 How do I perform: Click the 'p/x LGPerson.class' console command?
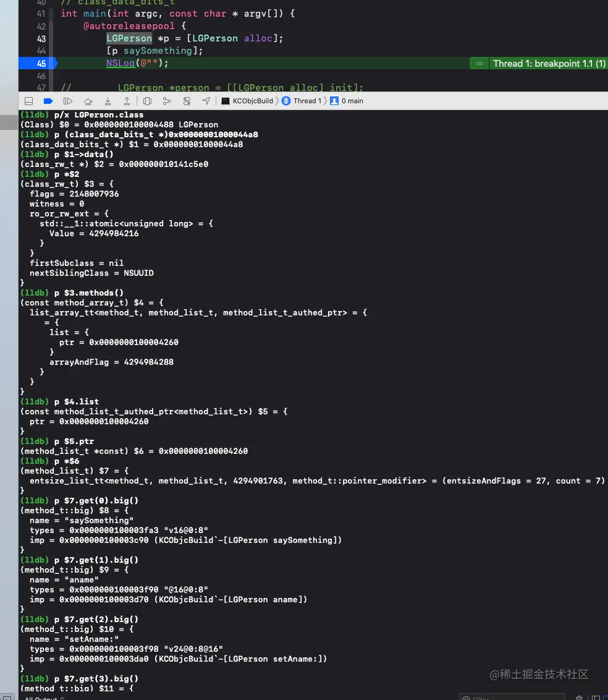[x=99, y=115]
